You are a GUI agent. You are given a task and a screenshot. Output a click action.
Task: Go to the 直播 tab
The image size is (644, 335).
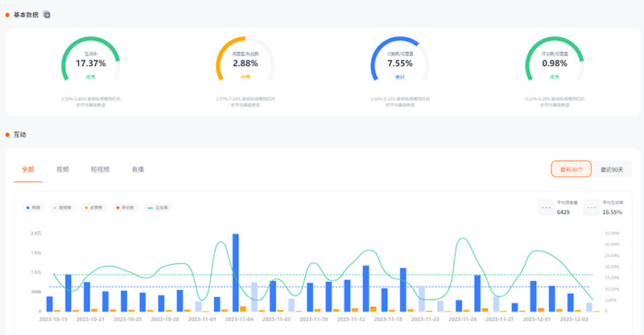point(138,170)
